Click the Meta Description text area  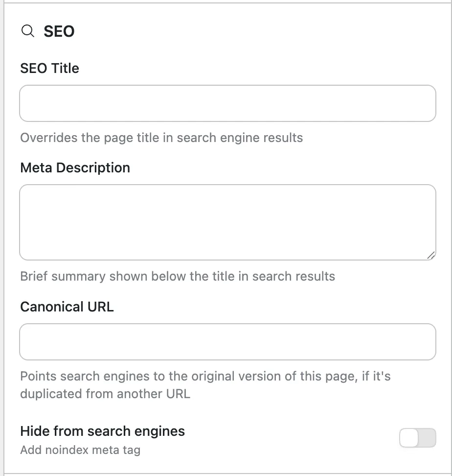tap(227, 222)
